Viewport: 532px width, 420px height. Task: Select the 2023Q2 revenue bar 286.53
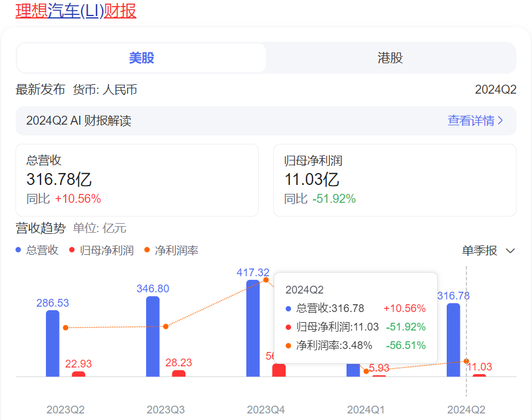(52, 343)
